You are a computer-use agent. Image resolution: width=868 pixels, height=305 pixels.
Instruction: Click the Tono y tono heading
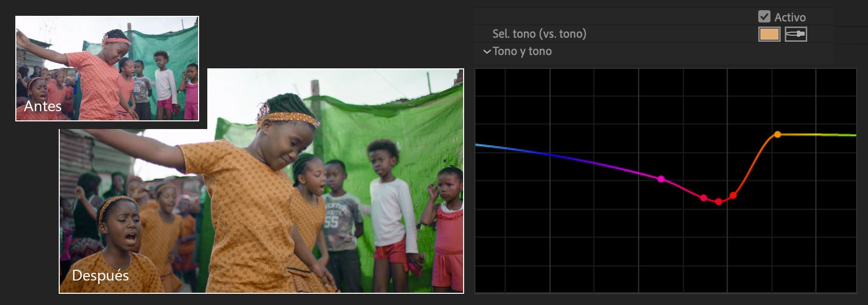point(522,52)
